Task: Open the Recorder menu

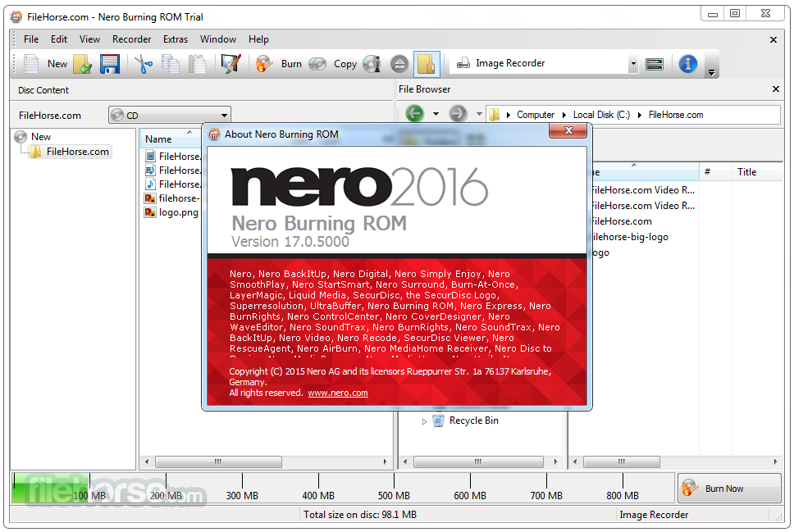Action: pos(132,39)
